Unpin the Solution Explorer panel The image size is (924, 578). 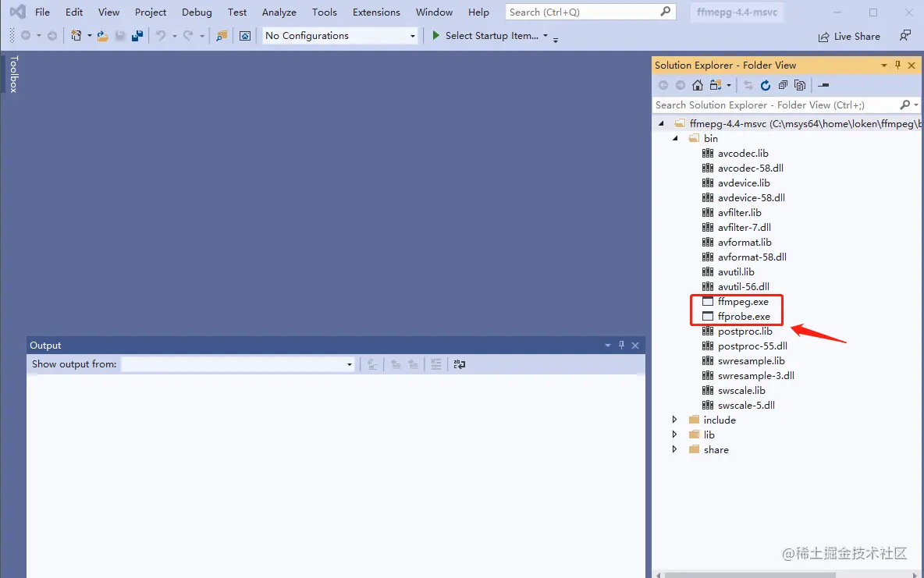pyautogui.click(x=898, y=65)
